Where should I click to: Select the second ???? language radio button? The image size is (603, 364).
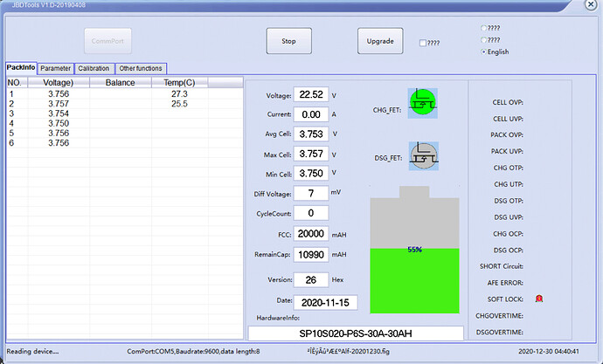(x=484, y=40)
